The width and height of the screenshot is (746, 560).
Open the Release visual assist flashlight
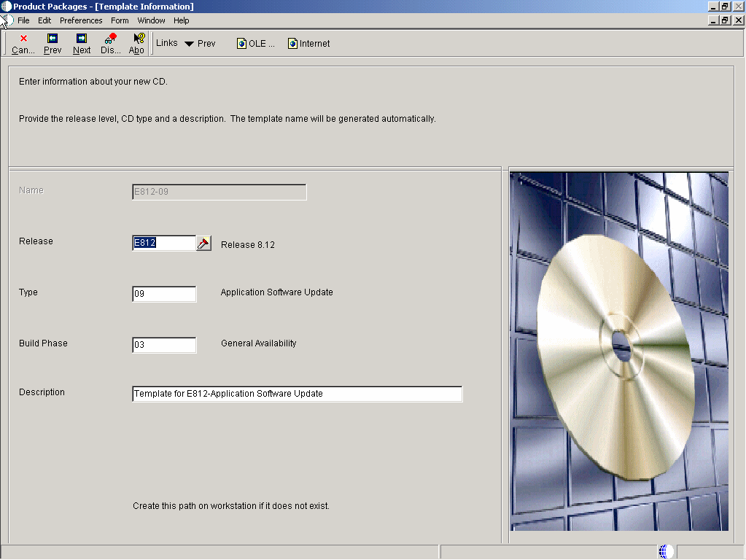coord(203,243)
